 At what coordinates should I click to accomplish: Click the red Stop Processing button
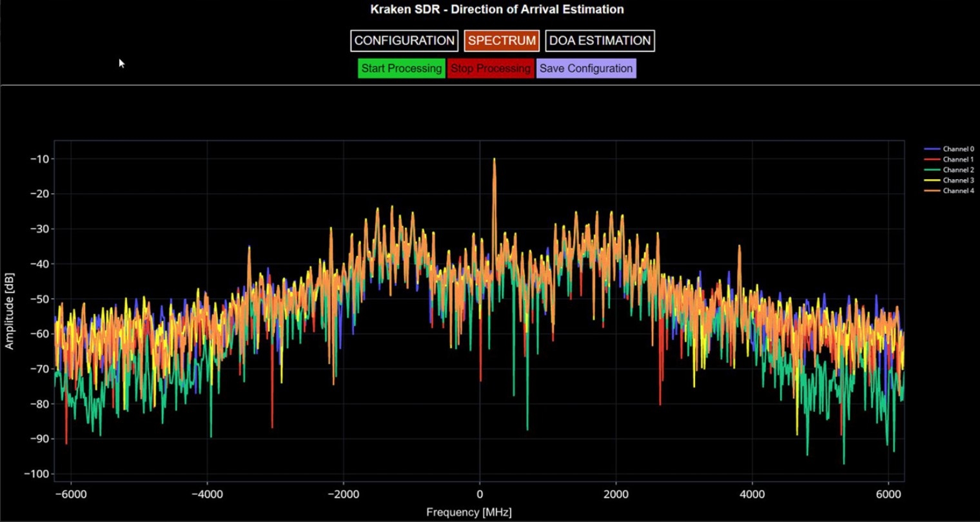tap(491, 68)
